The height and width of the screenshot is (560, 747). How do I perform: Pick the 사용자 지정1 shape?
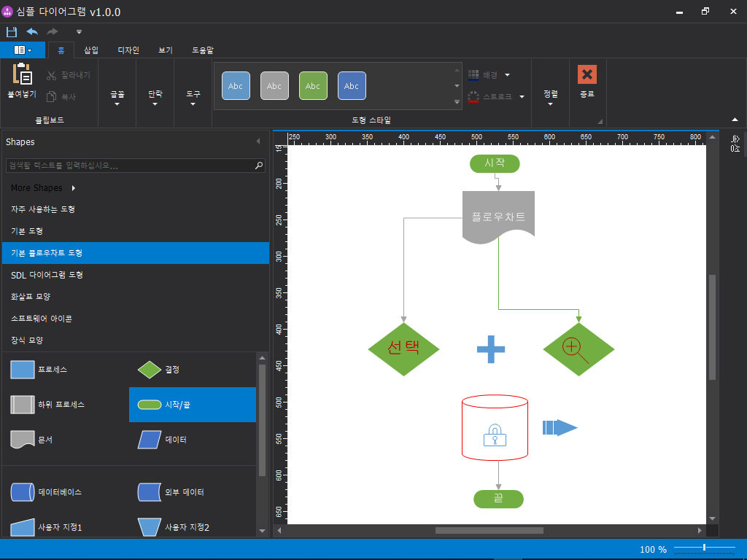(x=65, y=526)
